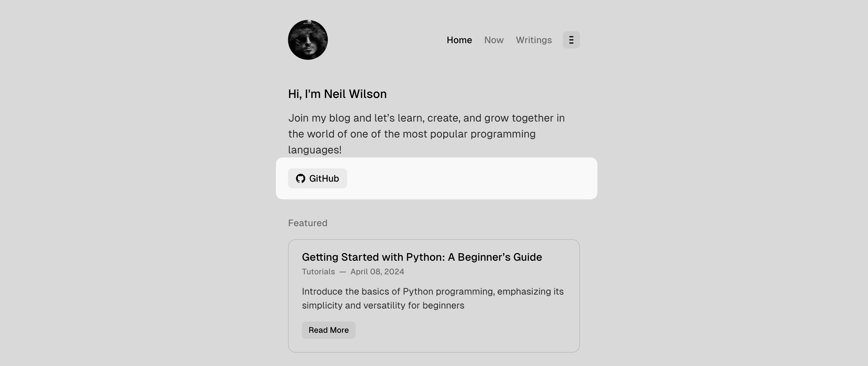Open the Python beginner's guide article title
Image resolution: width=868 pixels, height=366 pixels.
click(422, 257)
